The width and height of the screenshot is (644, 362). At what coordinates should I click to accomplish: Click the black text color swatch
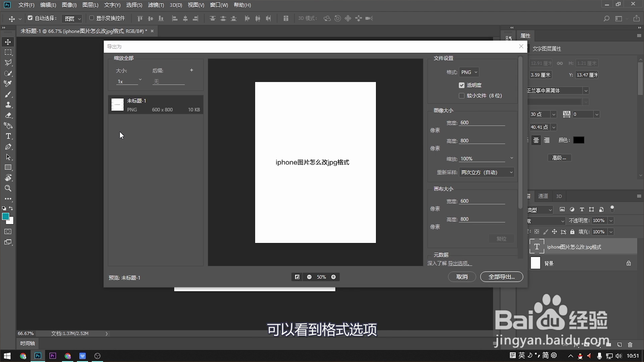coord(579,140)
